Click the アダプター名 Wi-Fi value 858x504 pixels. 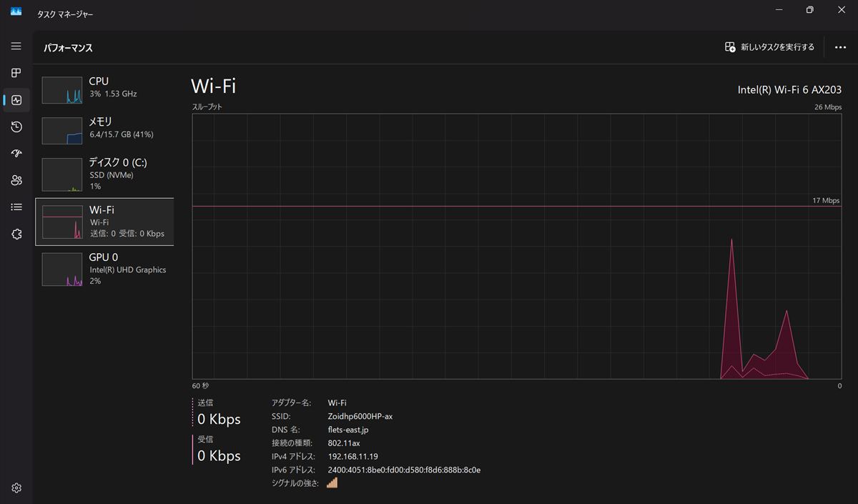[x=337, y=402]
